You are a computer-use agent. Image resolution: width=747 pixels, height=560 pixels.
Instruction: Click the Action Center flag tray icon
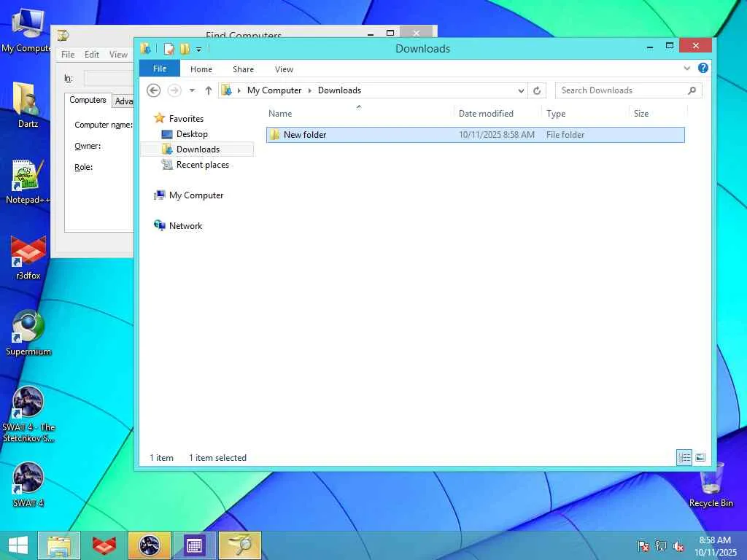coord(643,546)
